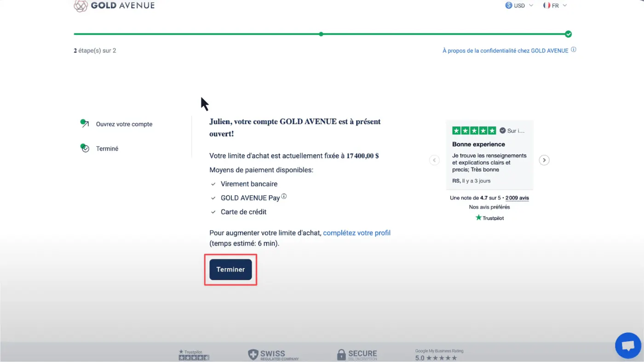The width and height of the screenshot is (644, 362).
Task: Open the 'Bonne experience' review card
Action: coord(489,155)
